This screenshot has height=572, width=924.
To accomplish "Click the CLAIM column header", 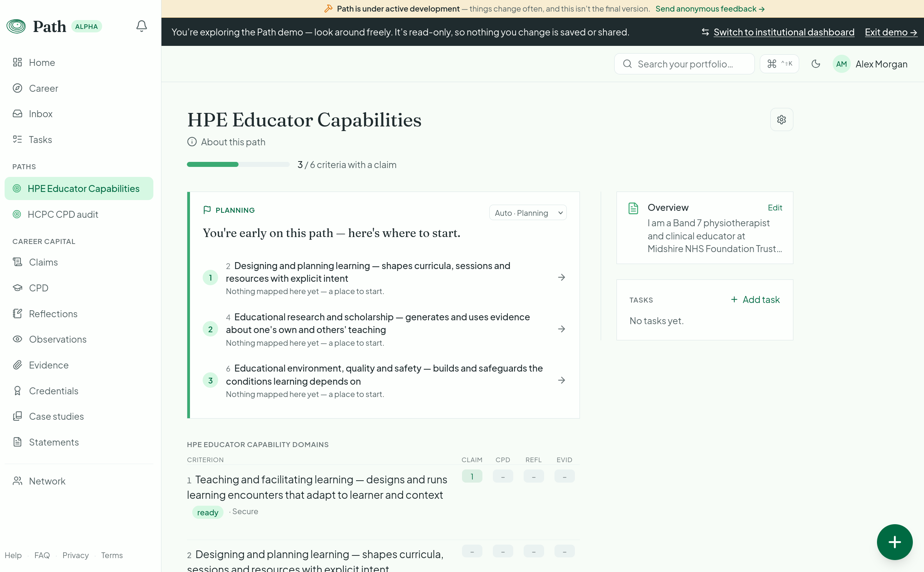I will pyautogui.click(x=472, y=460).
